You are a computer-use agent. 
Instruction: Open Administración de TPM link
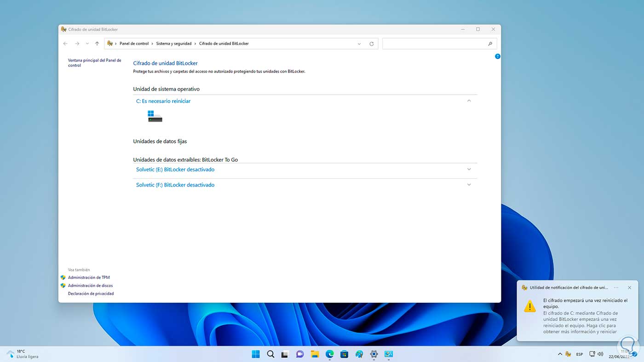[x=89, y=277]
